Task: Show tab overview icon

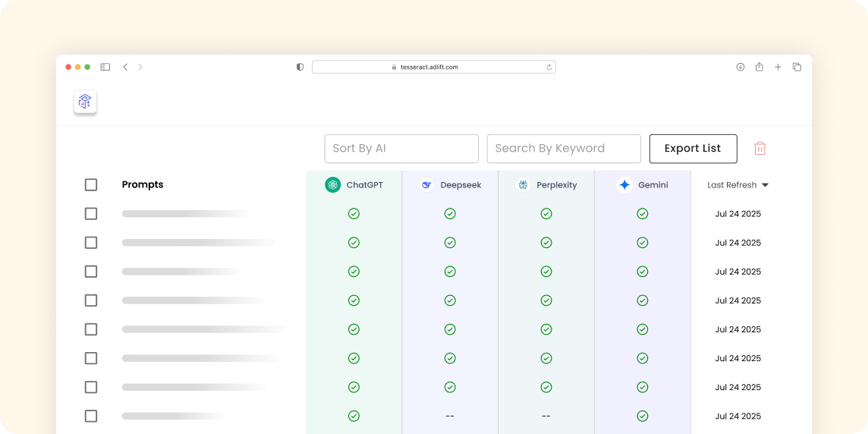Action: point(797,67)
